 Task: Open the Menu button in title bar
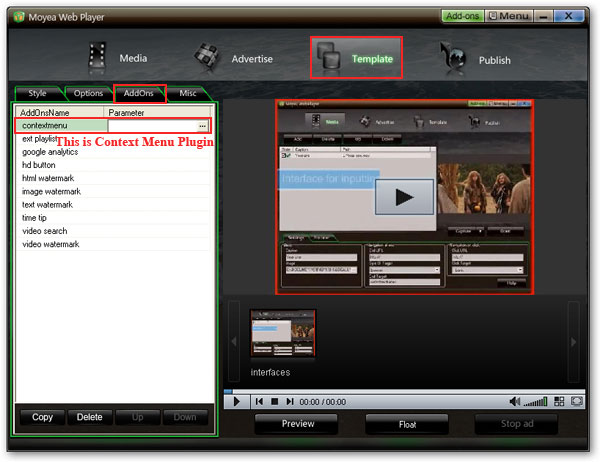pyautogui.click(x=509, y=16)
